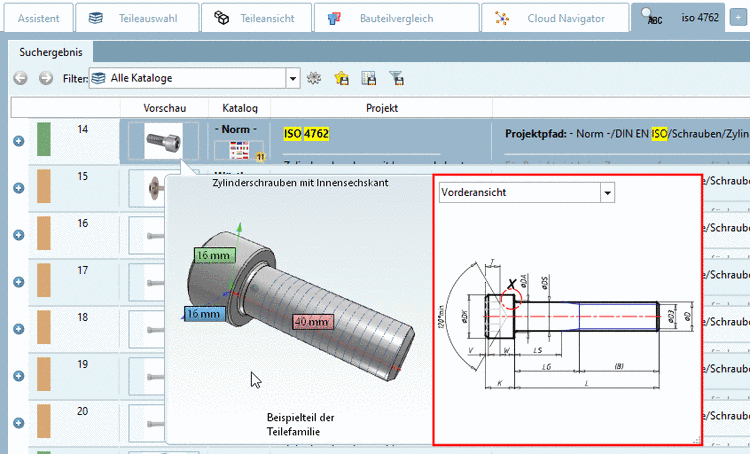The image size is (750, 454).
Task: Click the filter settings gear icon
Action: point(314,78)
